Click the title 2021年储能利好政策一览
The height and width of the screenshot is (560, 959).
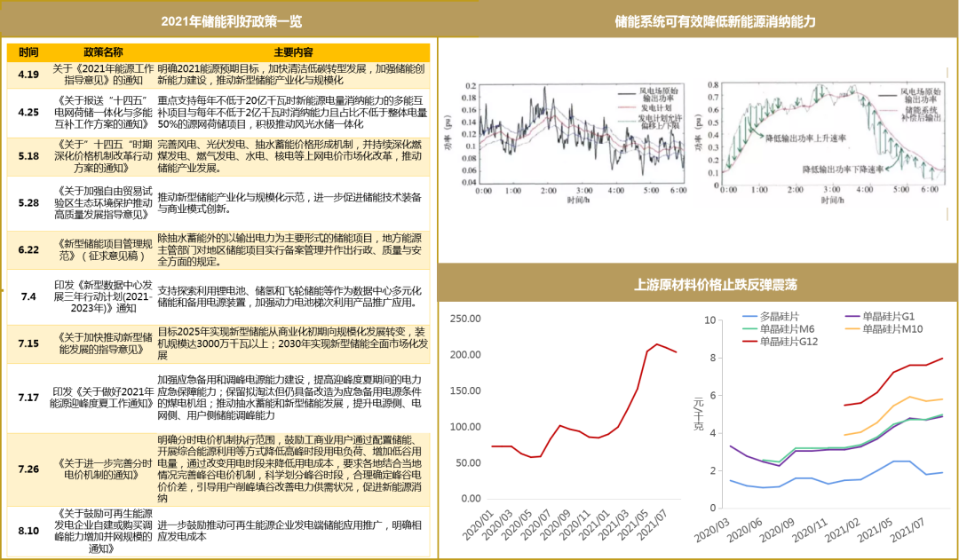[x=231, y=21]
